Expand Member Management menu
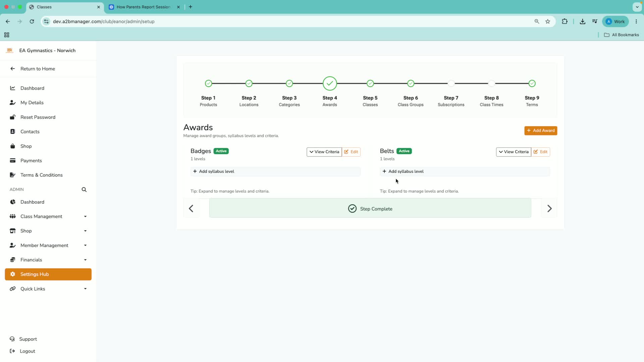This screenshot has height=362, width=644. (48, 245)
